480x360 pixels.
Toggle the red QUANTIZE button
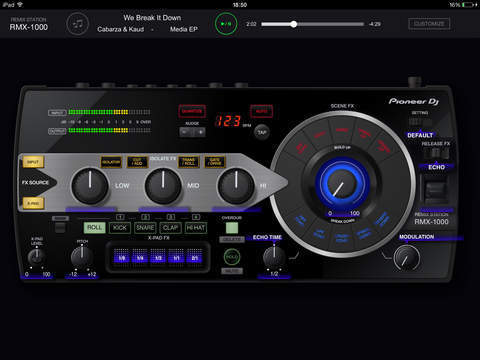192,111
